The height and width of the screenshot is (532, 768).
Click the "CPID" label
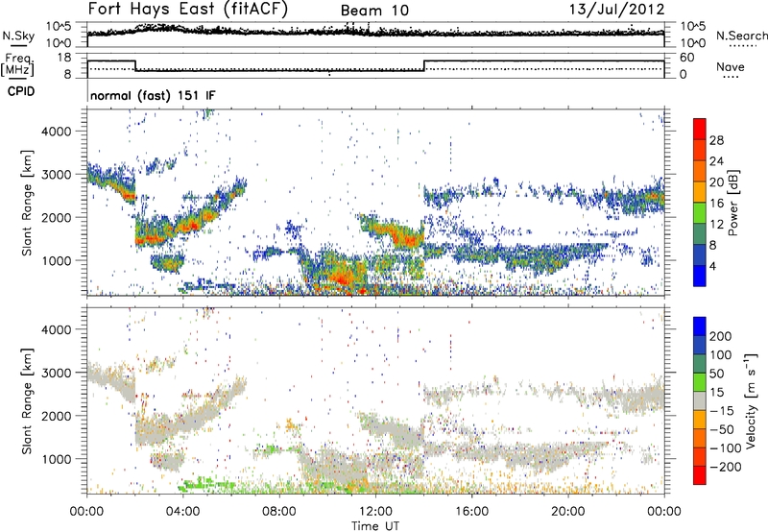pyautogui.click(x=21, y=91)
